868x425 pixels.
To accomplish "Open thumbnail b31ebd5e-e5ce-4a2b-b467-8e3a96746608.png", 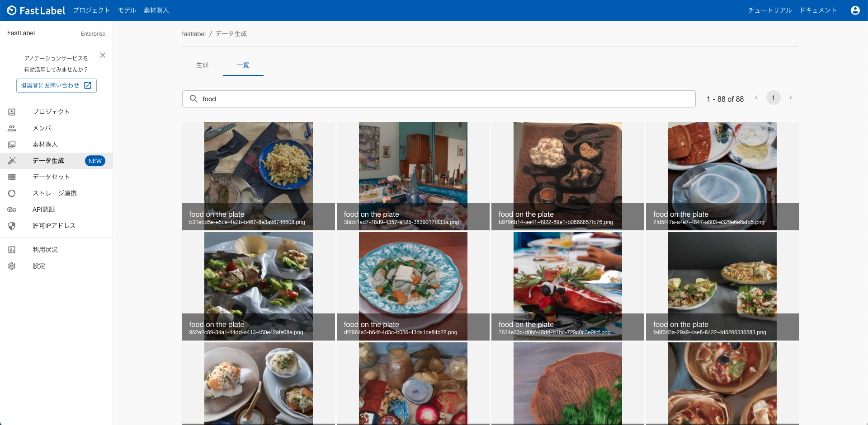I will coord(259,176).
